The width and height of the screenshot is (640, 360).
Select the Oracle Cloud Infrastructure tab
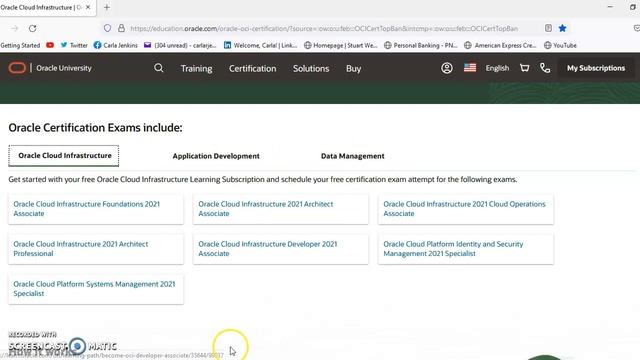coord(64,156)
